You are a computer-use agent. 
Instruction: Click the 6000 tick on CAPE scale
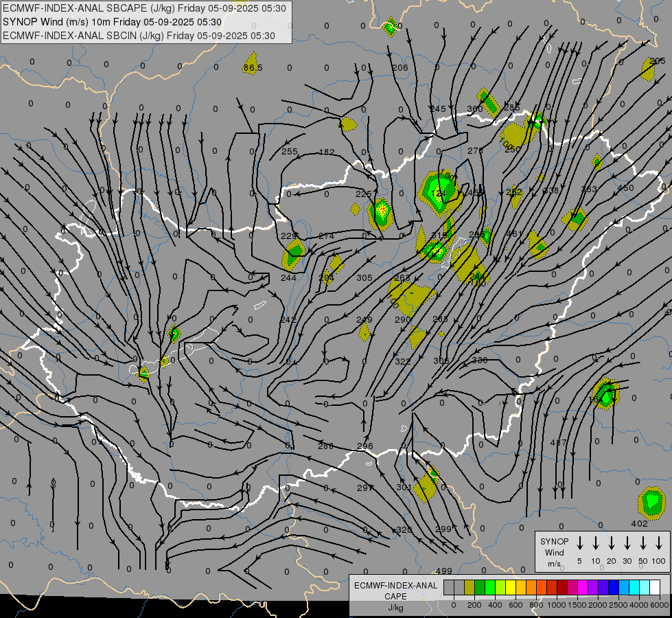pos(660,605)
